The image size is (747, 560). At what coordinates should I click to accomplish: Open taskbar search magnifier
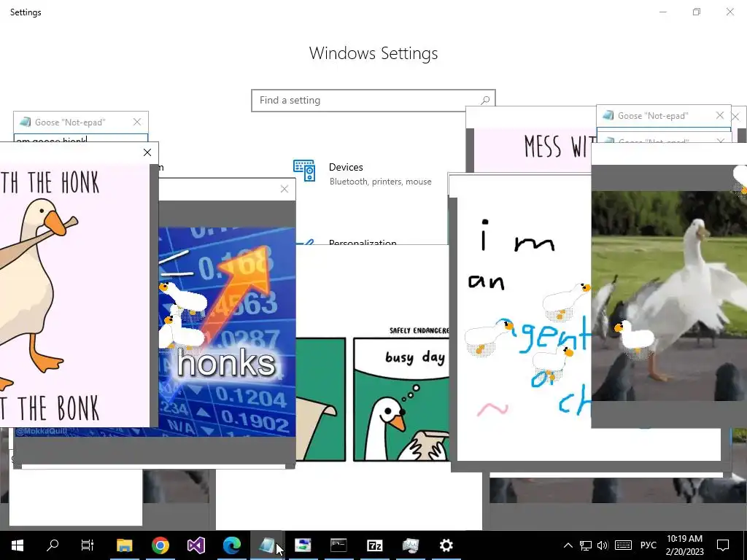[53, 545]
